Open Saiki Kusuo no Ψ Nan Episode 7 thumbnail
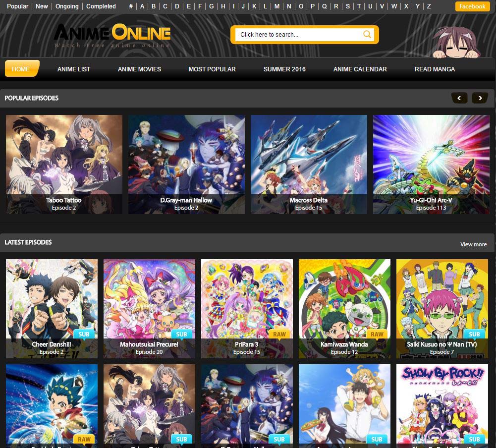496x448 pixels. (442, 308)
